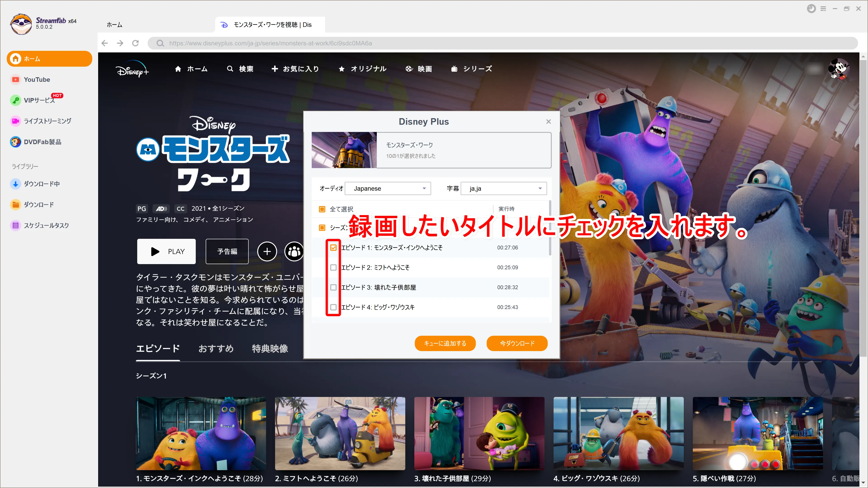Screen dimensions: 868x488
Task: Click the PLAY button
Action: tap(166, 251)
